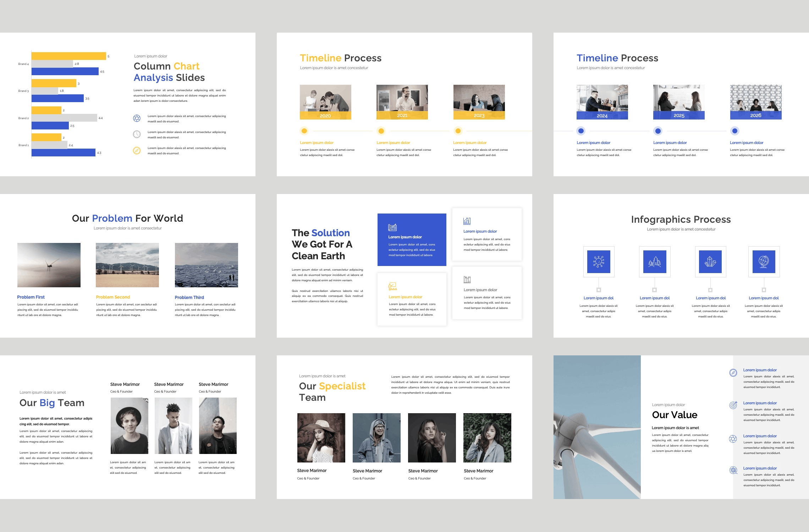Click the yellow compass icon on Column Chart slide
This screenshot has width=809, height=532.
137,151
